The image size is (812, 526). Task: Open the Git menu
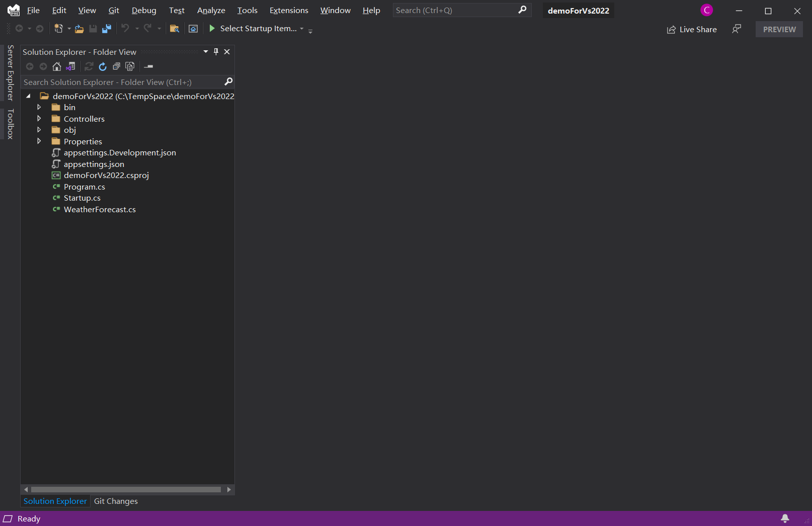tap(114, 10)
